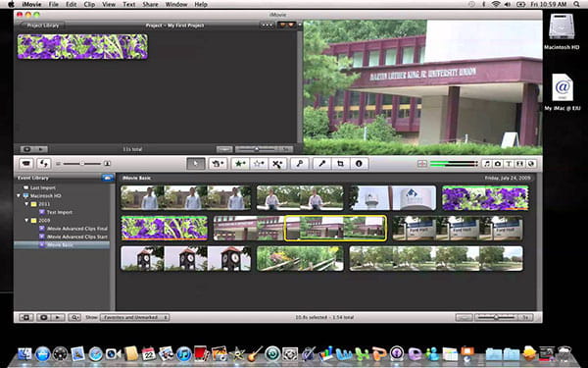Play selected events full screen
The width and height of the screenshot is (588, 368).
[x=43, y=317]
